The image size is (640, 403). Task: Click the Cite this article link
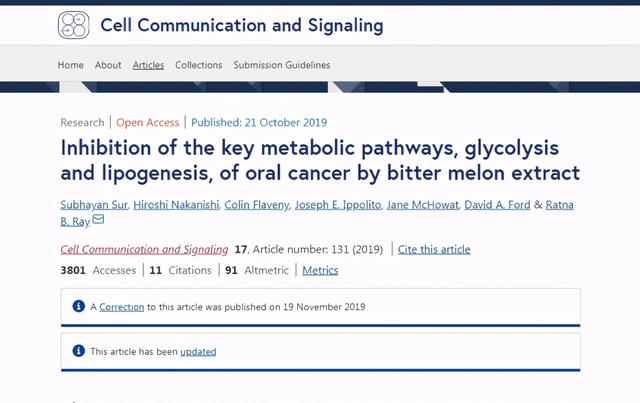[x=433, y=249]
